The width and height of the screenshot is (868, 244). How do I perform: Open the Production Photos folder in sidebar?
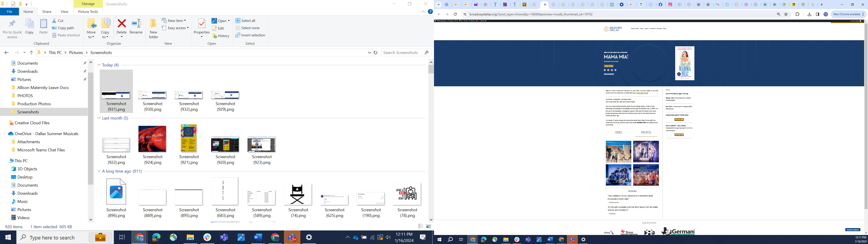pos(34,104)
